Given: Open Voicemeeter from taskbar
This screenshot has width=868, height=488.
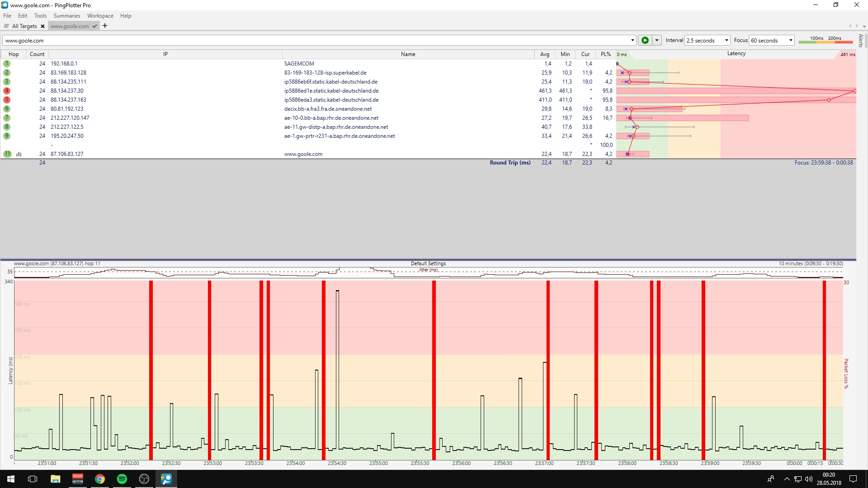Looking at the screenshot, I should [x=78, y=479].
